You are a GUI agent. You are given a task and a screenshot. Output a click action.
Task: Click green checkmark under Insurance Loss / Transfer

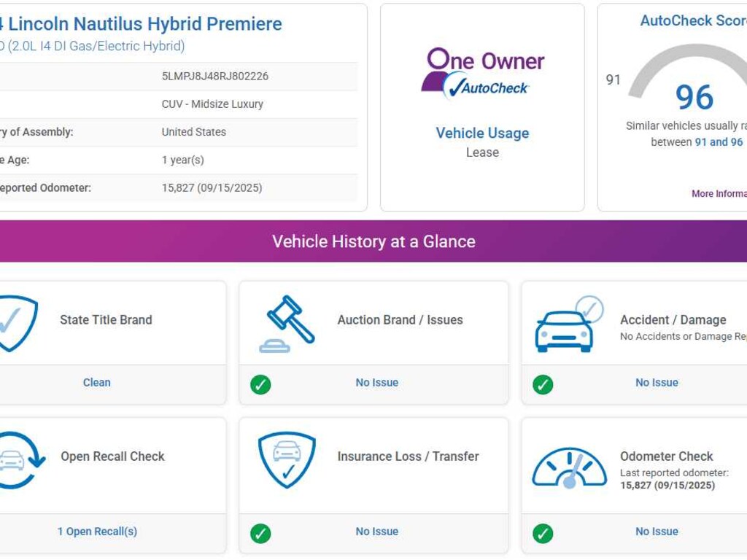coord(260,533)
